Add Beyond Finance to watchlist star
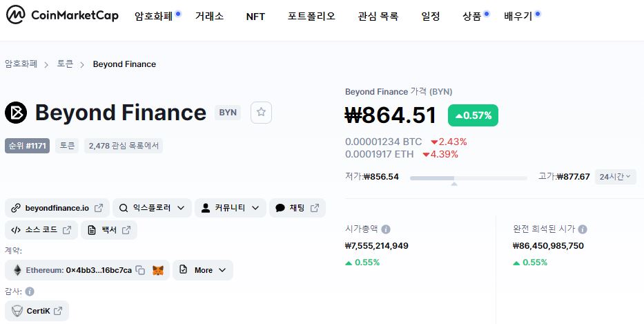The image size is (644, 324). (261, 112)
